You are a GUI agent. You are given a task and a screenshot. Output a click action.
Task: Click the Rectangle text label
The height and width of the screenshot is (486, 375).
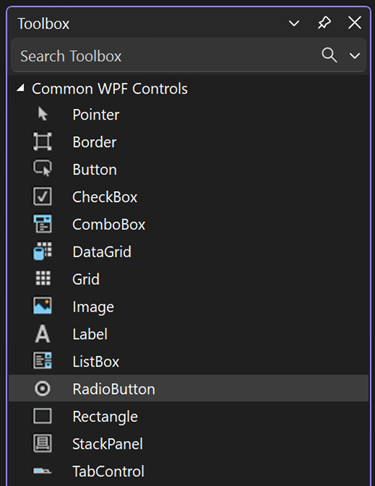105,417
